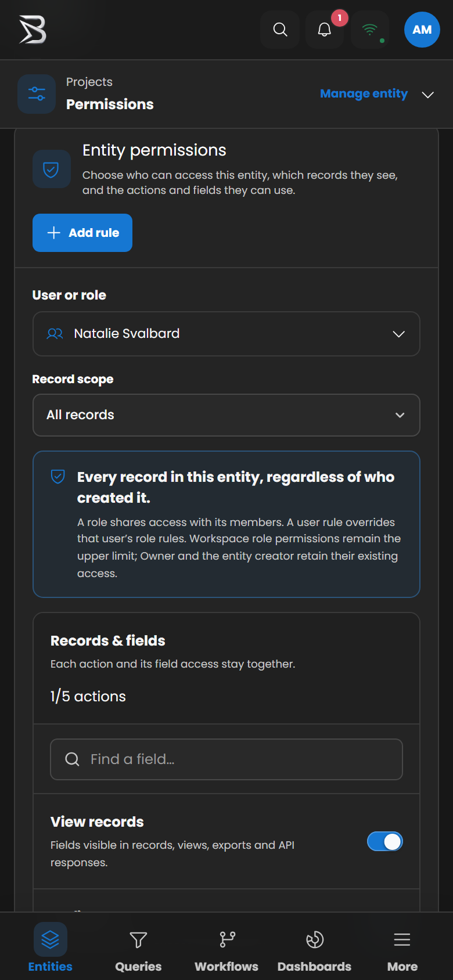
Task: Add a new permission rule
Action: point(82,233)
